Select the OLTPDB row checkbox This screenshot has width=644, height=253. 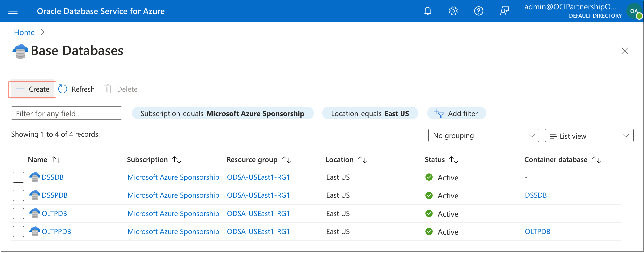point(18,213)
